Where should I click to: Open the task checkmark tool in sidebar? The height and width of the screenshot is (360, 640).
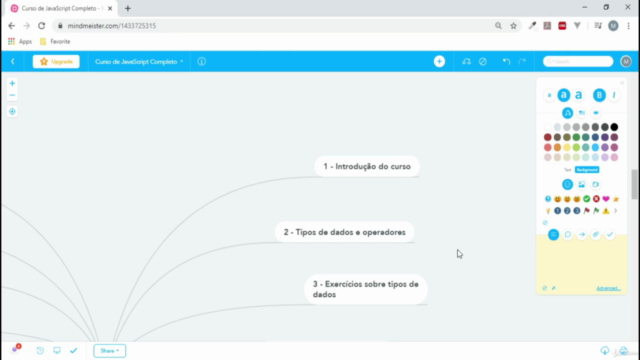click(x=610, y=235)
